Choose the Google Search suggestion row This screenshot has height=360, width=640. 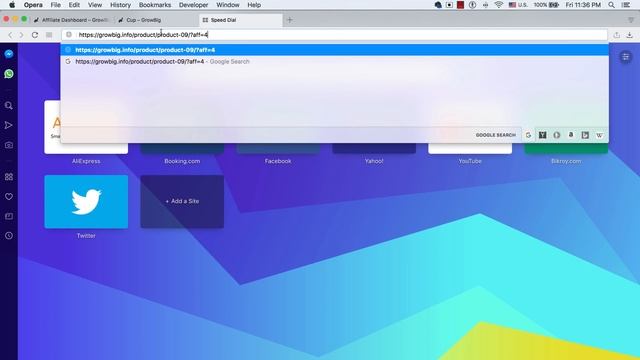(x=335, y=62)
